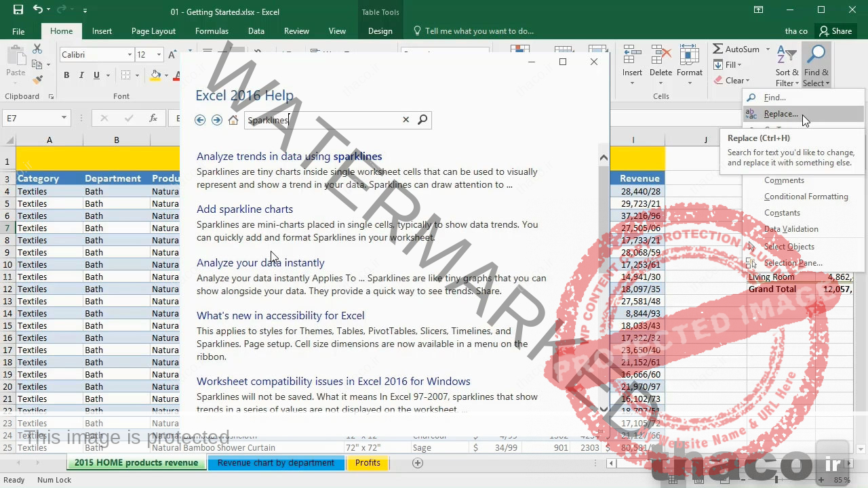The height and width of the screenshot is (488, 868).
Task: Expand the Borders dropdown arrow
Action: pyautogui.click(x=137, y=75)
